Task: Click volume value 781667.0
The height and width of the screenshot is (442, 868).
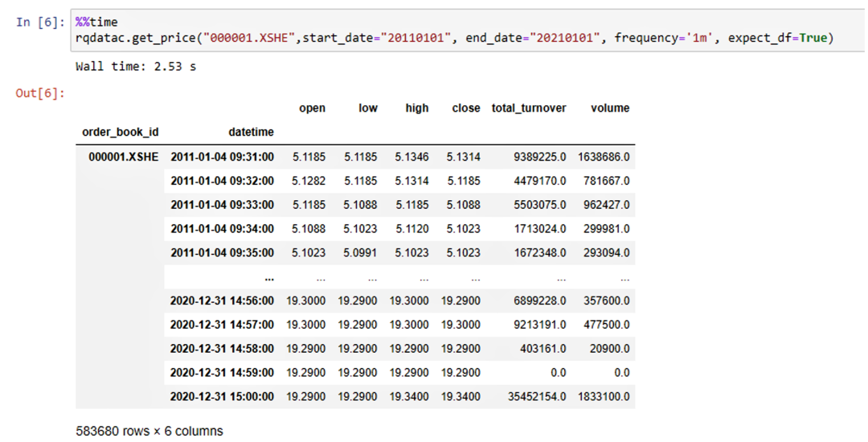Action: tap(607, 181)
